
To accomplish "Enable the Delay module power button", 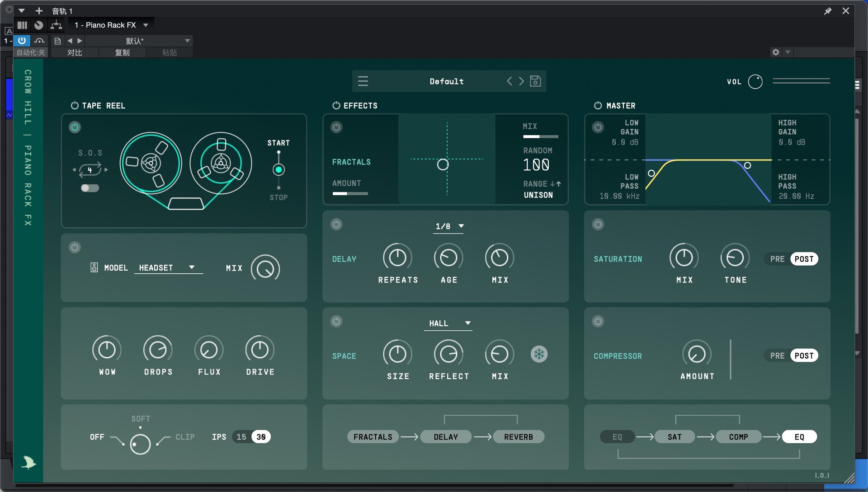I will [336, 225].
